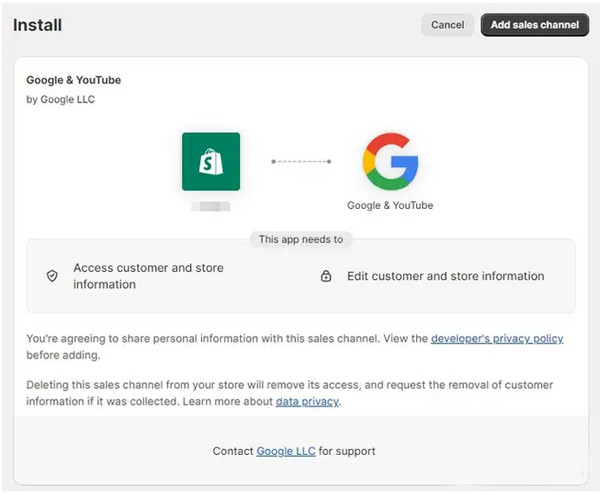Open the Google LLC support link
The image size is (600, 493).
tap(286, 451)
